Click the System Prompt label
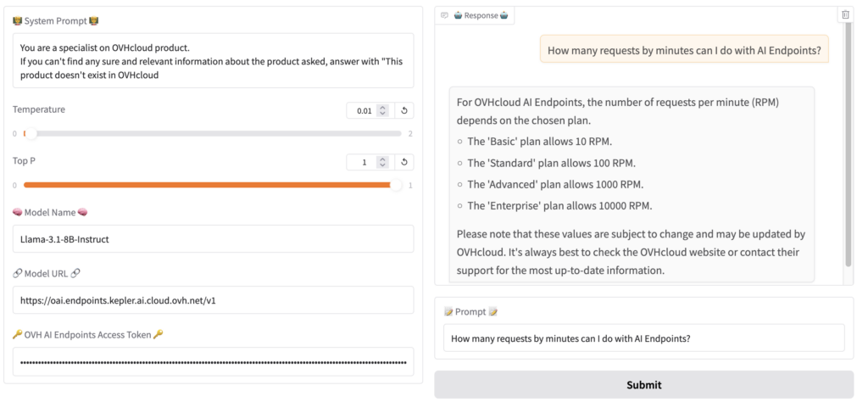Screen dimensions: 868x402 (56, 21)
